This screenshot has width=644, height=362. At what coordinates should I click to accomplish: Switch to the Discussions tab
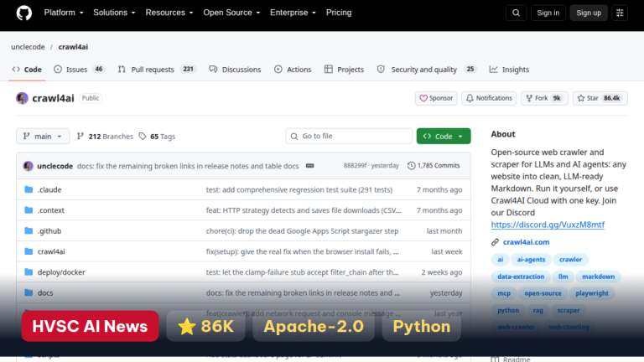click(235, 70)
